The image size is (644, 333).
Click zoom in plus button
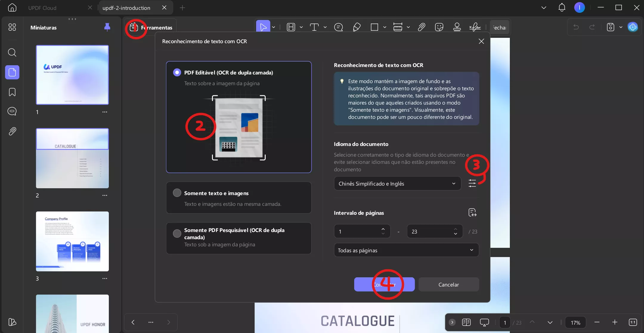(x=614, y=322)
